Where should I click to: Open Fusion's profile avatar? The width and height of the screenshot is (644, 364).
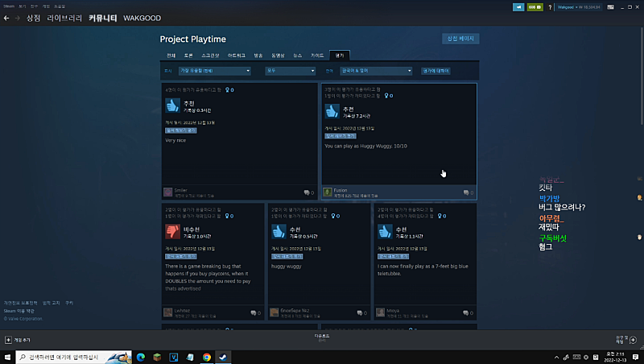pos(328,192)
